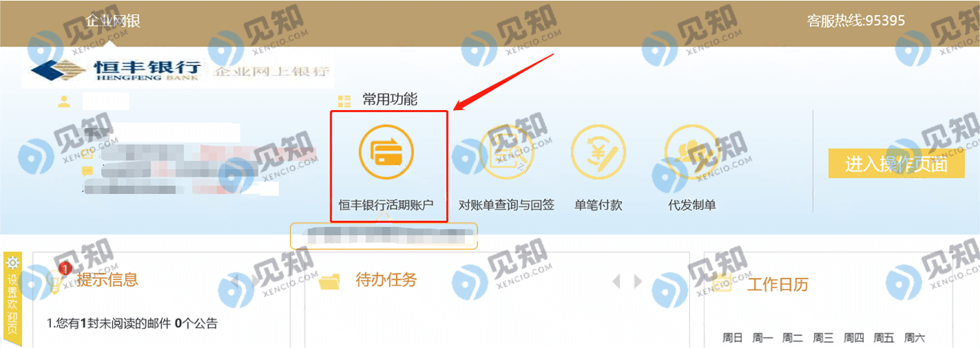Screen dimensions: 980x348
Task: Click the 待办任务 heading
Action: (x=386, y=279)
